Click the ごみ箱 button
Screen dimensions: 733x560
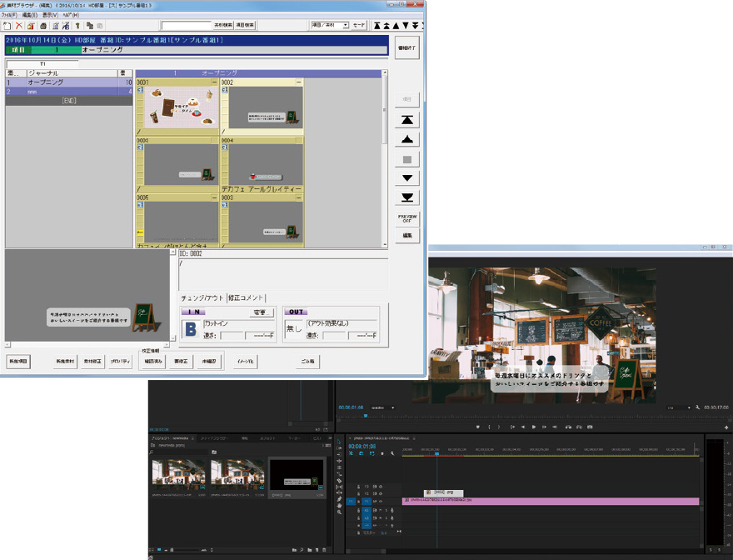309,362
